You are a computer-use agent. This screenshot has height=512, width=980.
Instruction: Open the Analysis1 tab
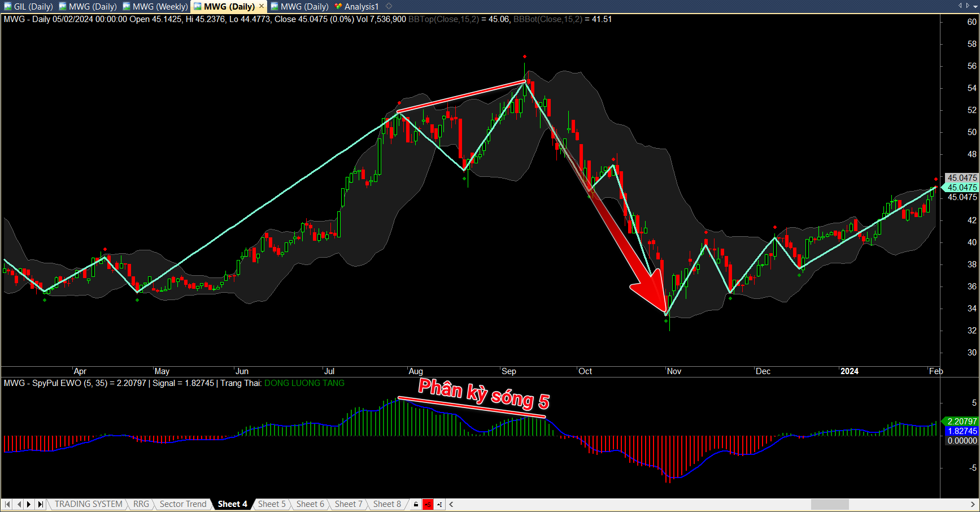356,7
